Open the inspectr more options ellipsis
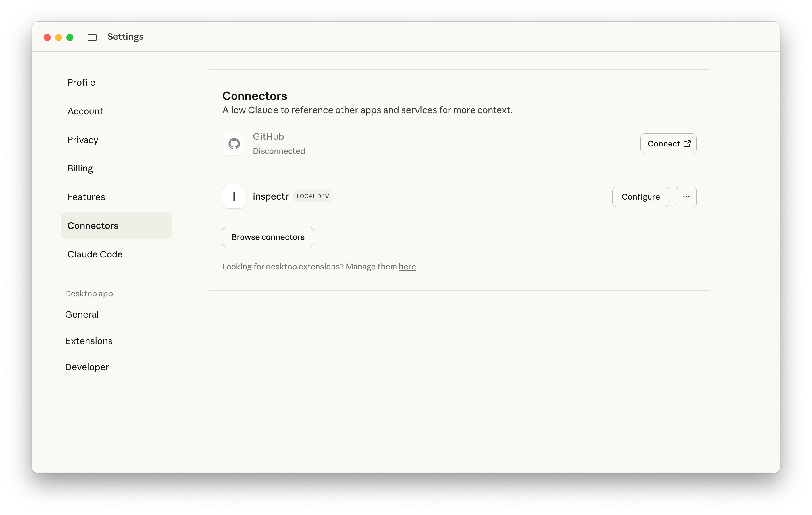The height and width of the screenshot is (515, 812). [x=686, y=197]
